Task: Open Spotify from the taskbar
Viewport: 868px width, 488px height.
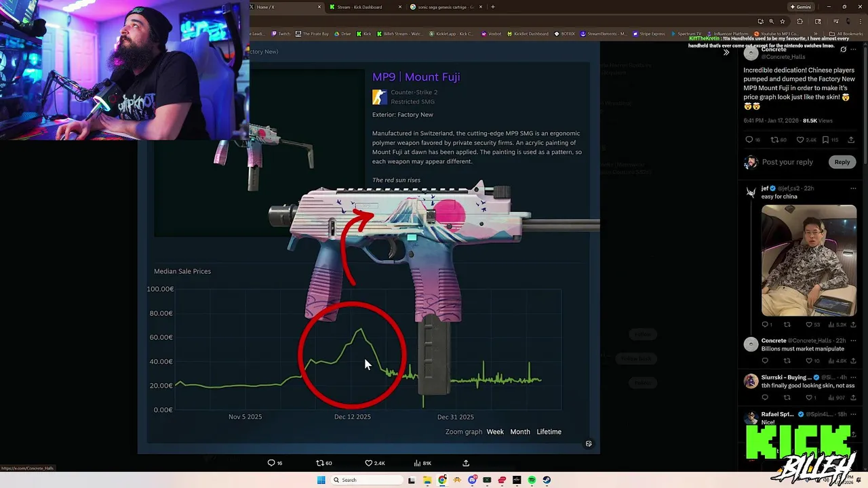Action: (x=532, y=480)
